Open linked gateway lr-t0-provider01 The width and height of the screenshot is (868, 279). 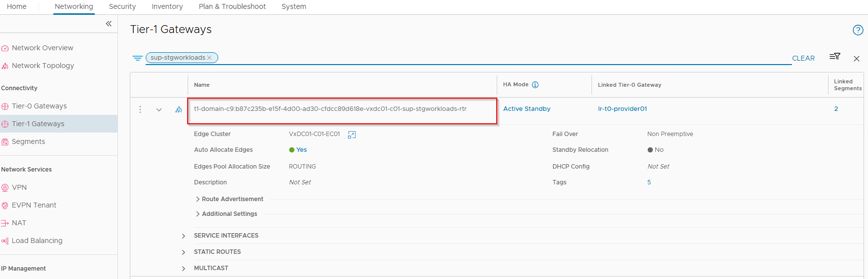click(622, 109)
